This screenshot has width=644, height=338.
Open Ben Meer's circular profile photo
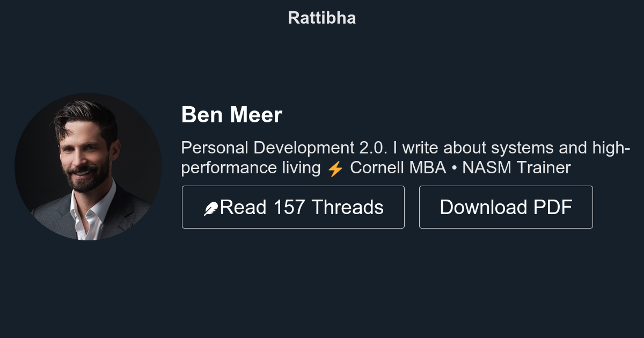point(88,166)
